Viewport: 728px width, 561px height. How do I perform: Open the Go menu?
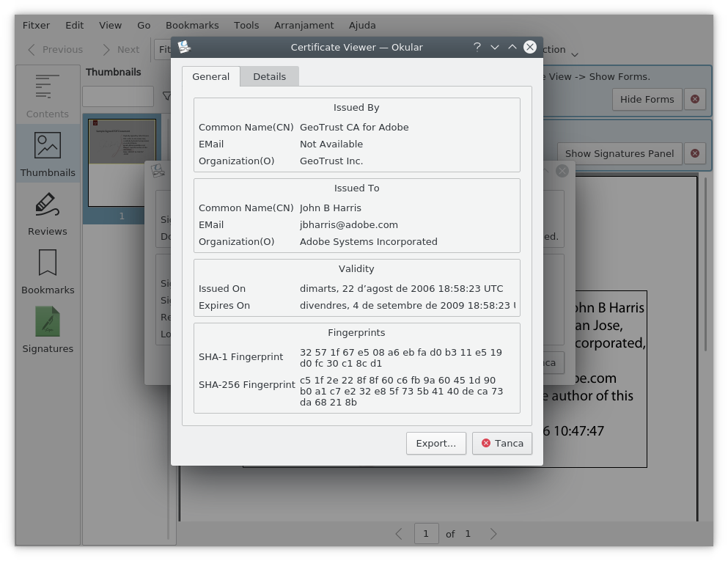[x=144, y=25]
